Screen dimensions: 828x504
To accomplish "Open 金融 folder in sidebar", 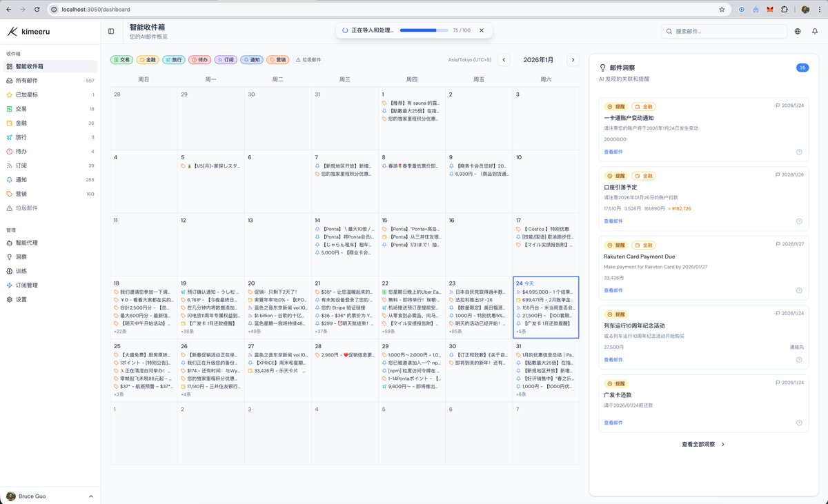I will tap(49, 123).
